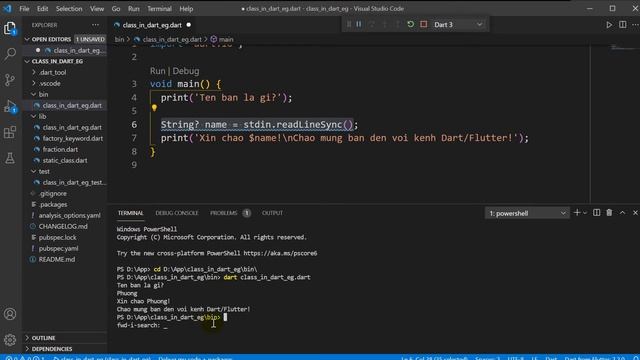Pause the debug session
Screen dimensions: 640x360
click(359, 24)
